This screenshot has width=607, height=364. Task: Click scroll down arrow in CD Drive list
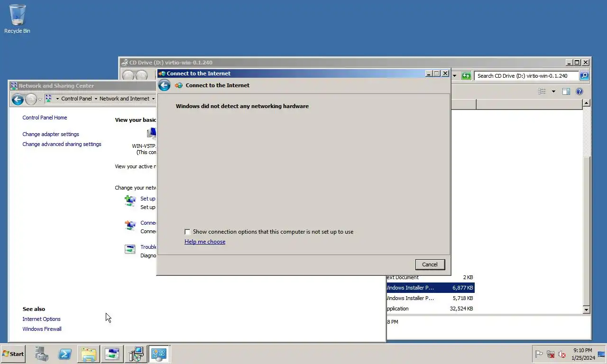[586, 309]
